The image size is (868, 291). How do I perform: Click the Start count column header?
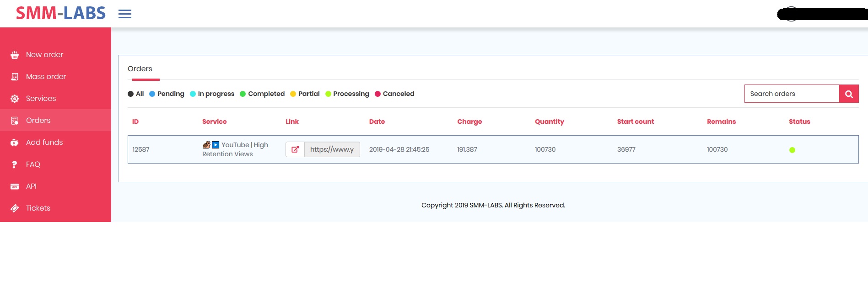636,122
